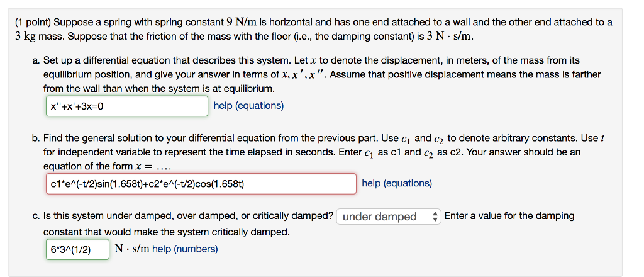Open help (equations) link beside part b answer

397,183
